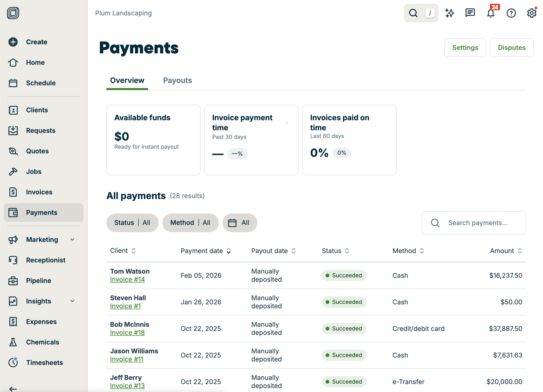This screenshot has height=392, width=543.
Task: Open the messages chat icon
Action: (470, 13)
